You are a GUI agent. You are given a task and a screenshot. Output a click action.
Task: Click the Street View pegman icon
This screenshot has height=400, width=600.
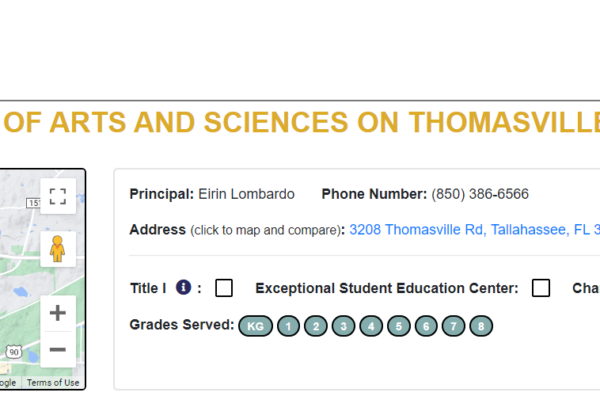pyautogui.click(x=58, y=247)
